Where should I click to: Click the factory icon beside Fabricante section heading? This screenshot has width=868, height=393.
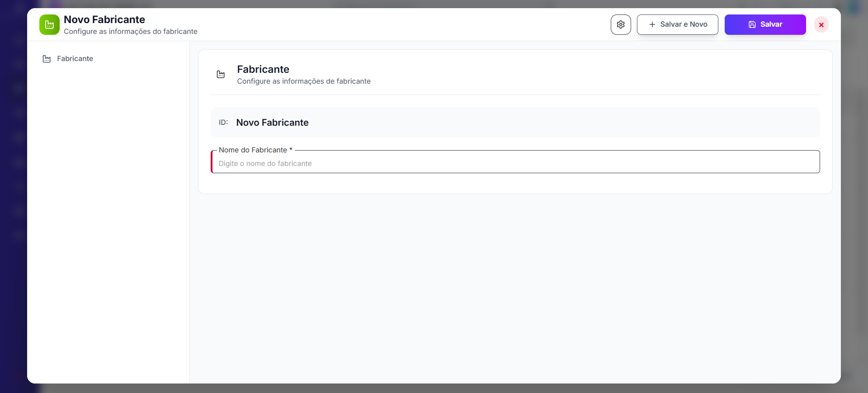pyautogui.click(x=221, y=75)
